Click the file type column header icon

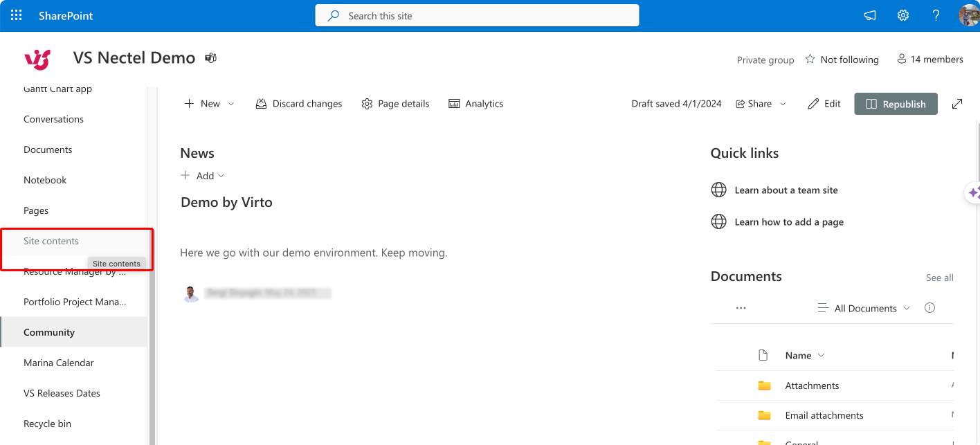click(763, 355)
